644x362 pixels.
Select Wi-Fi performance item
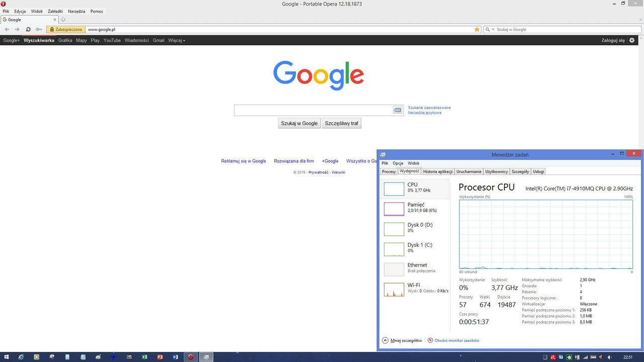416,289
